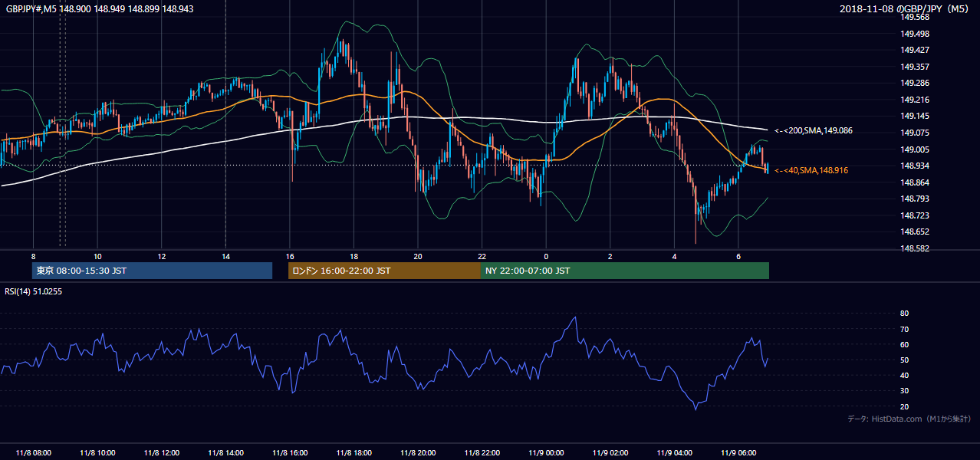Viewport: 980px width, 460px height.
Task: Click price axis value 149.427
Action: tap(916, 51)
